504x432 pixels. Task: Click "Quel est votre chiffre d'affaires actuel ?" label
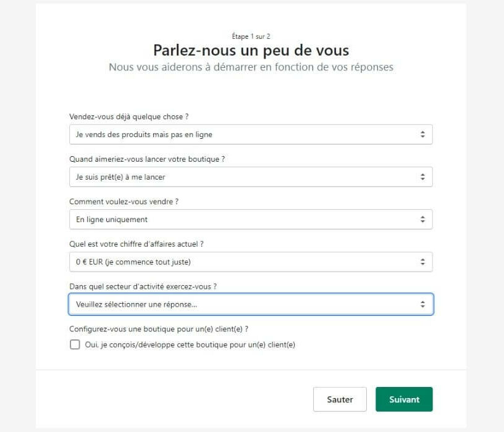click(136, 244)
